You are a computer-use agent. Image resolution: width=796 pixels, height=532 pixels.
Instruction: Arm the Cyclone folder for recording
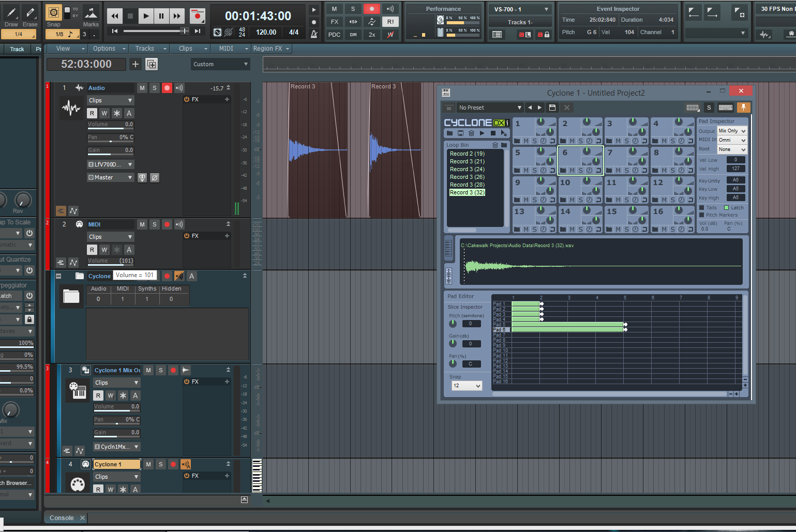coord(167,276)
